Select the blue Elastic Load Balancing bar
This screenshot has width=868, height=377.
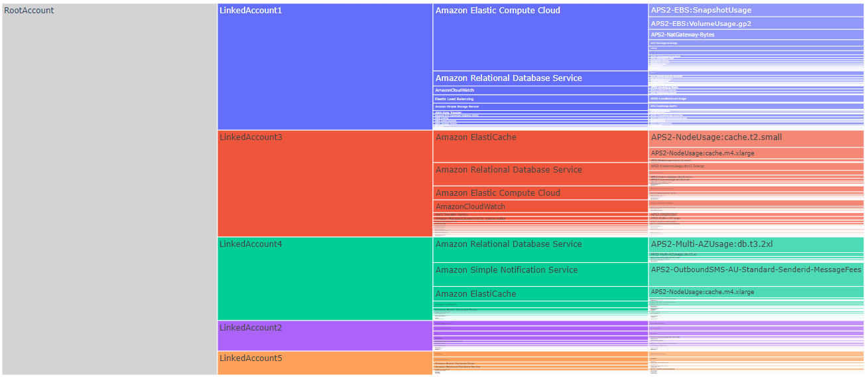tap(540, 99)
